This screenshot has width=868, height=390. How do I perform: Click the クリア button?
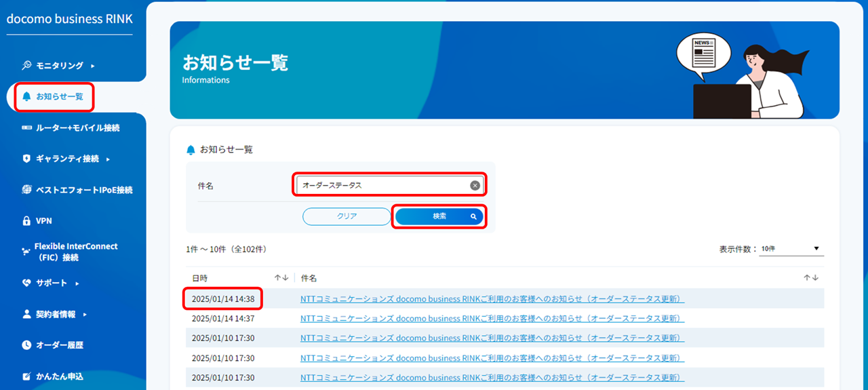tap(347, 216)
